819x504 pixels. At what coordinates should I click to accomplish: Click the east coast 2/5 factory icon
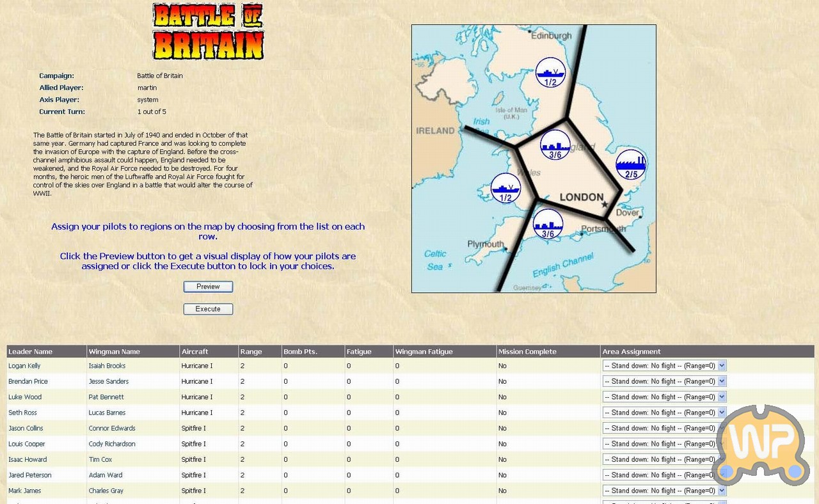(x=631, y=164)
